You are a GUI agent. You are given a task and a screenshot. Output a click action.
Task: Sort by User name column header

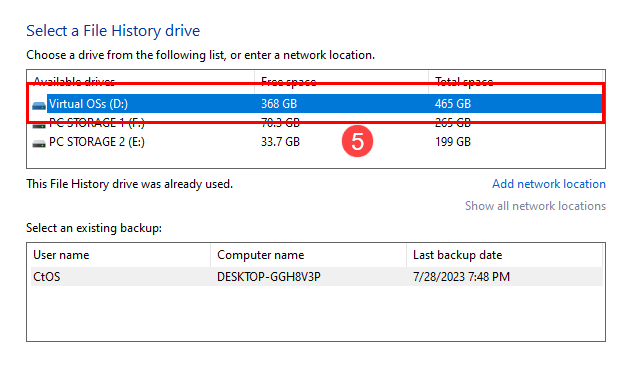click(x=120, y=255)
